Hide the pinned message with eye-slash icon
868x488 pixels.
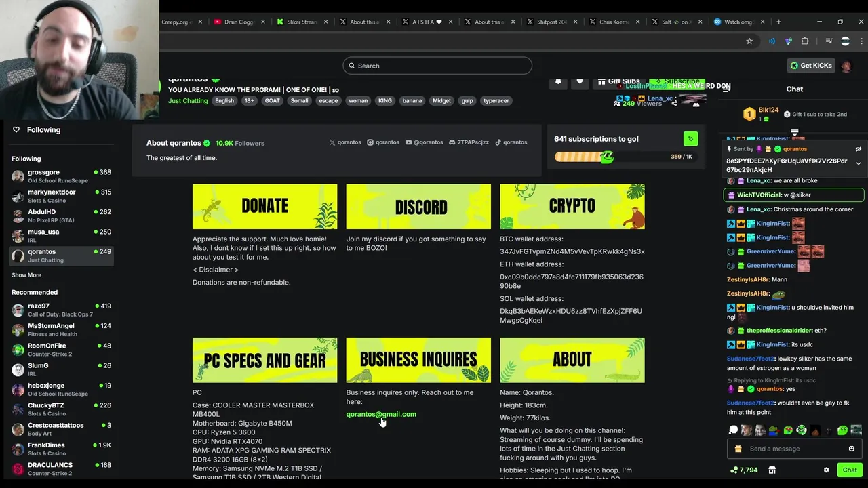(x=858, y=149)
